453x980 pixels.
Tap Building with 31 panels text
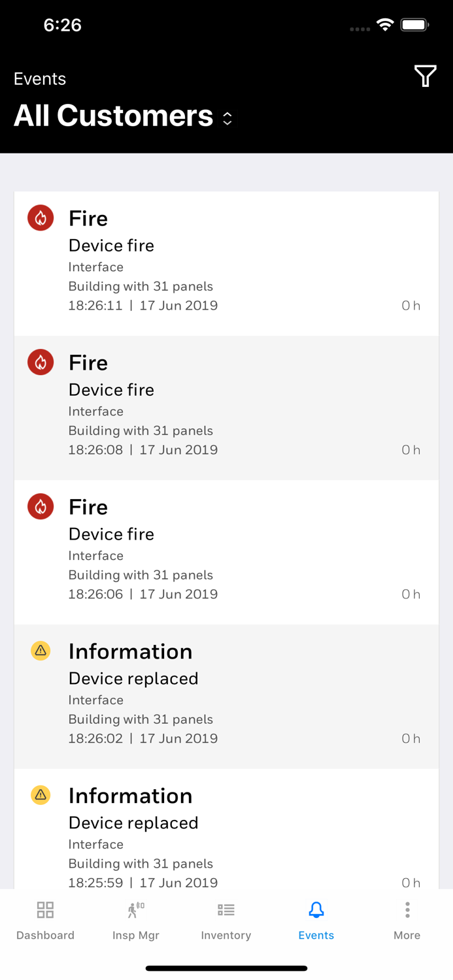click(141, 286)
